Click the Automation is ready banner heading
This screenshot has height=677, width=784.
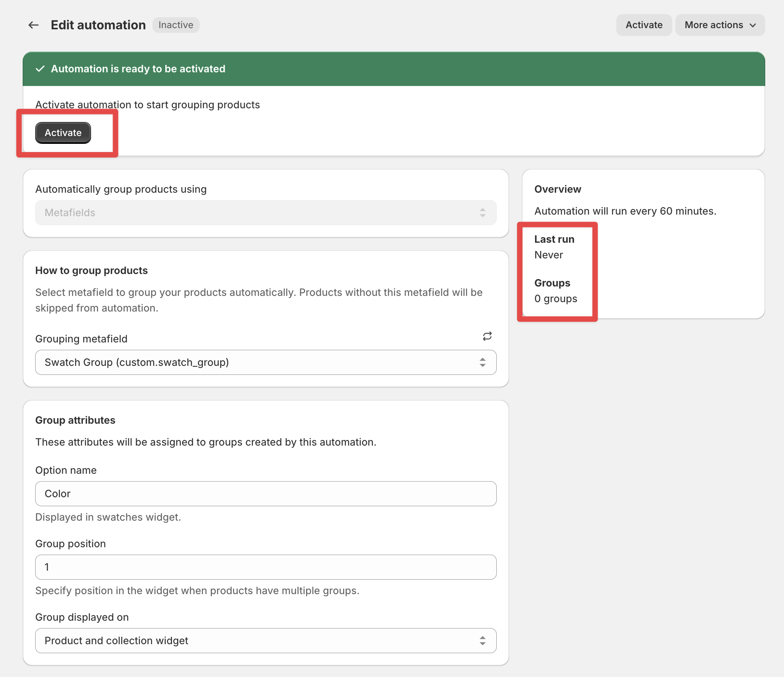tap(138, 69)
